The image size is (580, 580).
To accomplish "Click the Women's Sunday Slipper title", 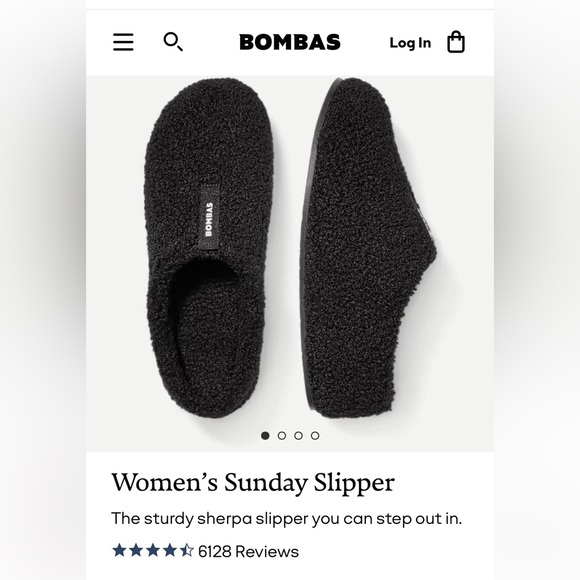I will 253,483.
